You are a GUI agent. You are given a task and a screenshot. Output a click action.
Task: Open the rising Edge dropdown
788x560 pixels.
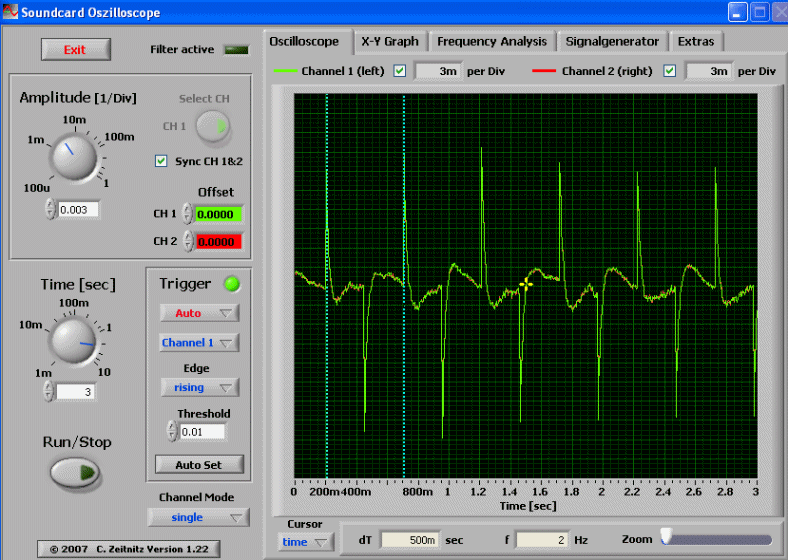click(200, 387)
